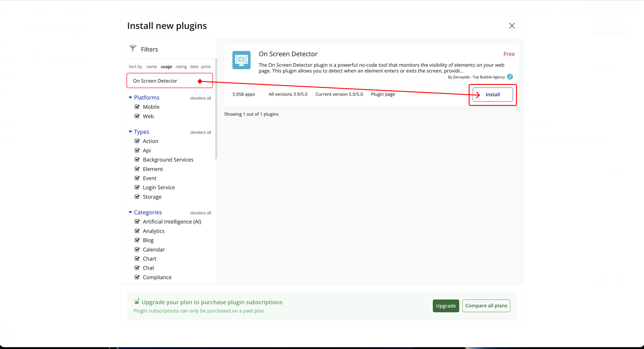Click the Filters funnel icon

tap(133, 48)
